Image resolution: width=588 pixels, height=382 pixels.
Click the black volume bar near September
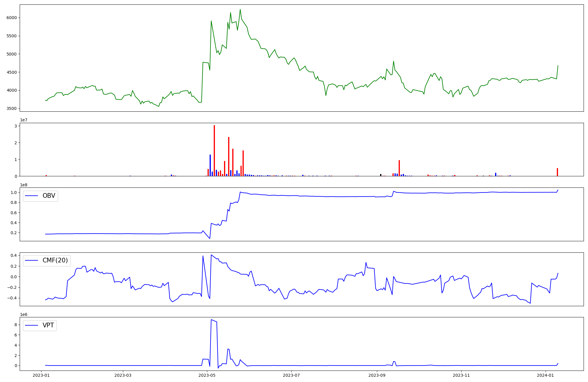tap(381, 175)
